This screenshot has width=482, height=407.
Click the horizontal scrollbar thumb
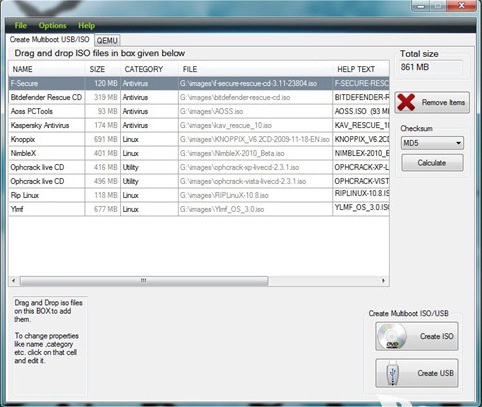pos(144,281)
